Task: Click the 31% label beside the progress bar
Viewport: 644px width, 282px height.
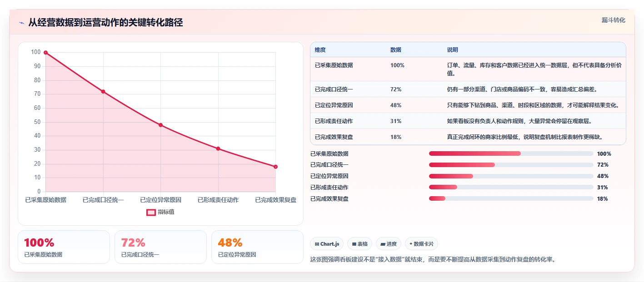Action: 603,188
